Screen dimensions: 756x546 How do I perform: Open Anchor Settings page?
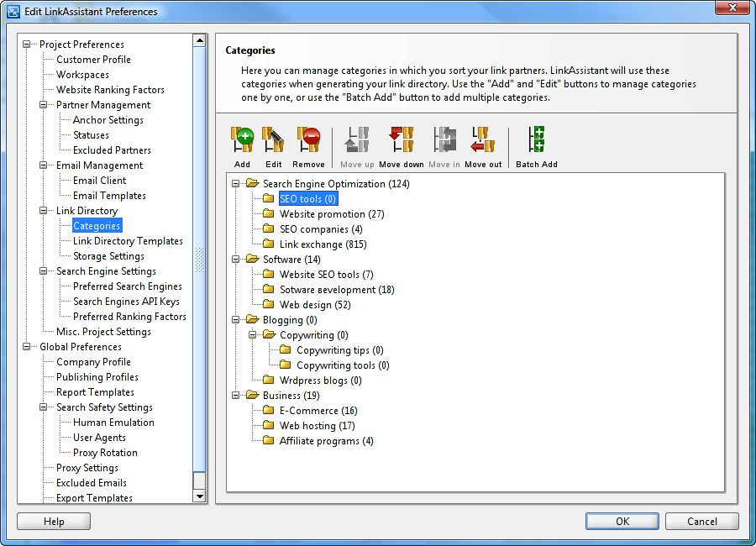108,119
